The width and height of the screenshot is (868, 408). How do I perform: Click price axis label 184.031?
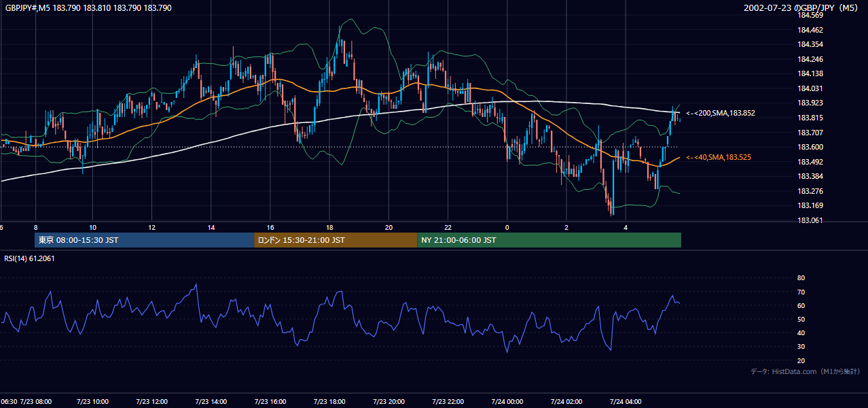click(810, 88)
